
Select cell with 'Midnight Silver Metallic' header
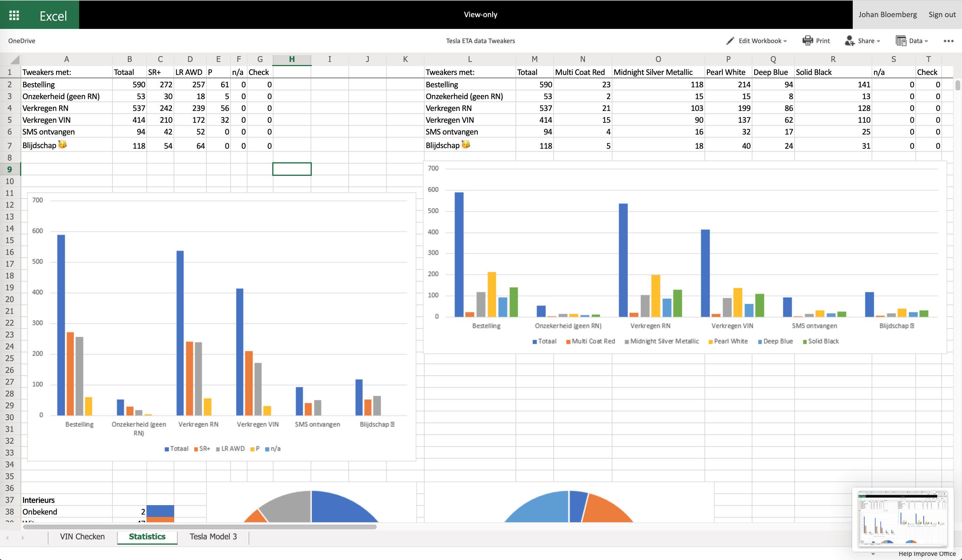658,72
